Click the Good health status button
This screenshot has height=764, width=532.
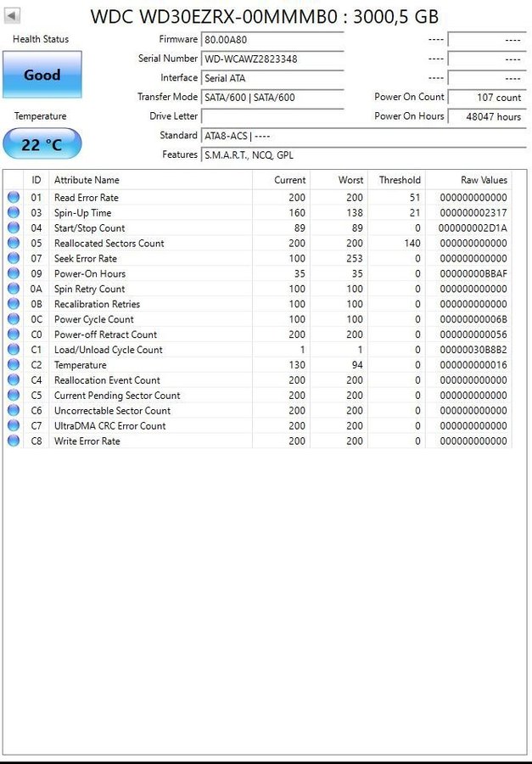pos(42,75)
